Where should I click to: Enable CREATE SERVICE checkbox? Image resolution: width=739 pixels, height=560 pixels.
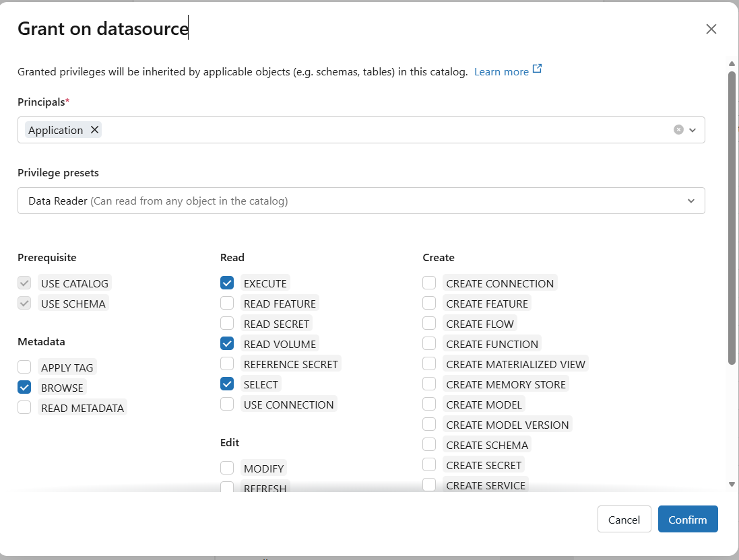429,485
